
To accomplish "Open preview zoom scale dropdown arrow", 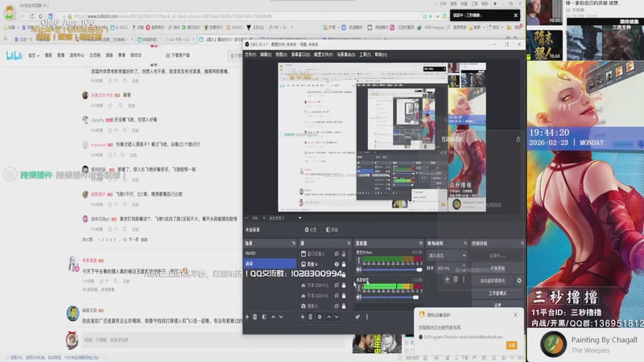I will [299, 218].
